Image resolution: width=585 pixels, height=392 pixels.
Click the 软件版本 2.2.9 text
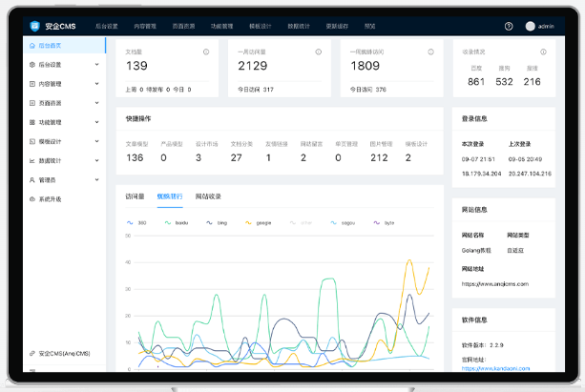[482, 345]
